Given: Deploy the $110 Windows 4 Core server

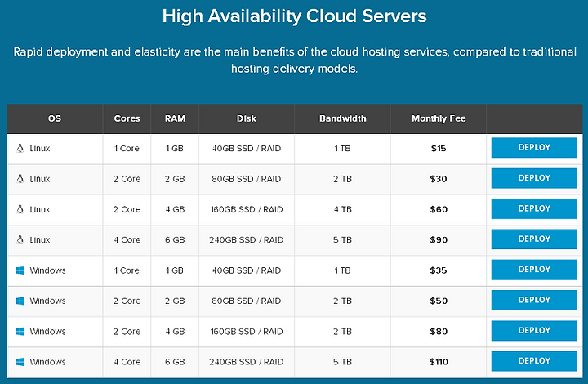Looking at the screenshot, I should point(534,361).
